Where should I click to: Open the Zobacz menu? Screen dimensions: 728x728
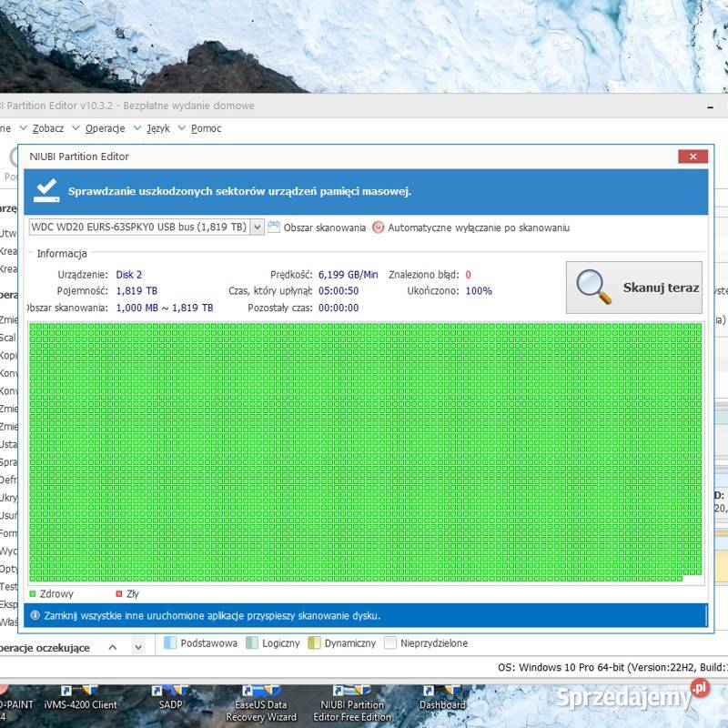point(48,128)
